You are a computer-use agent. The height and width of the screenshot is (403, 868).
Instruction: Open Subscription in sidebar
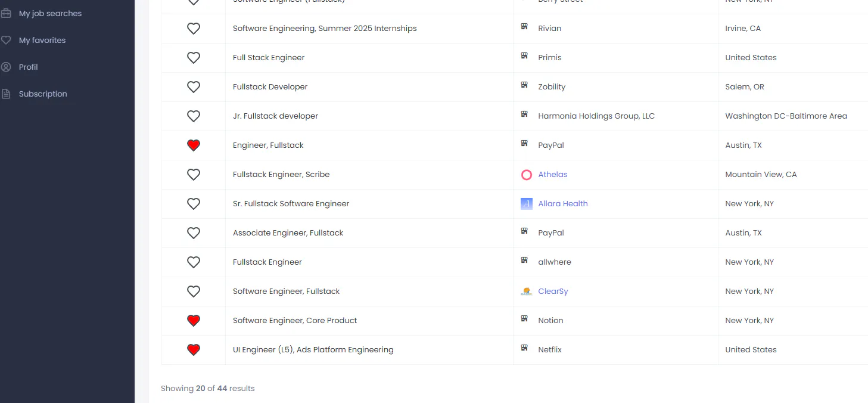(43, 94)
